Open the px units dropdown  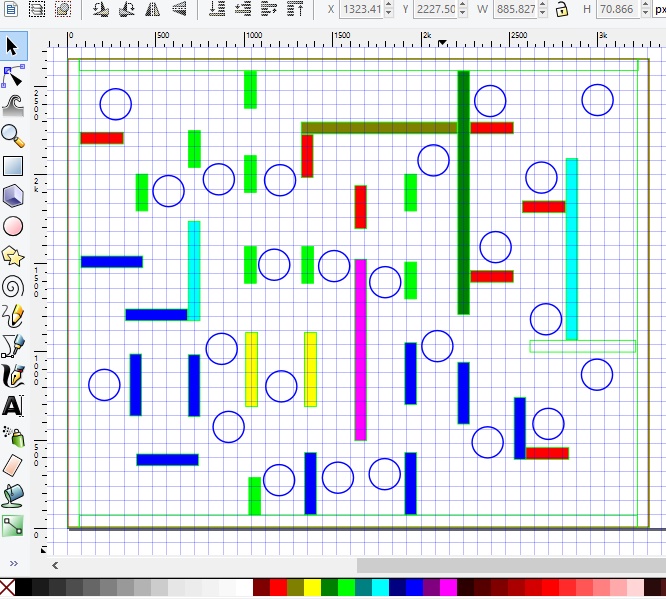tap(660, 9)
